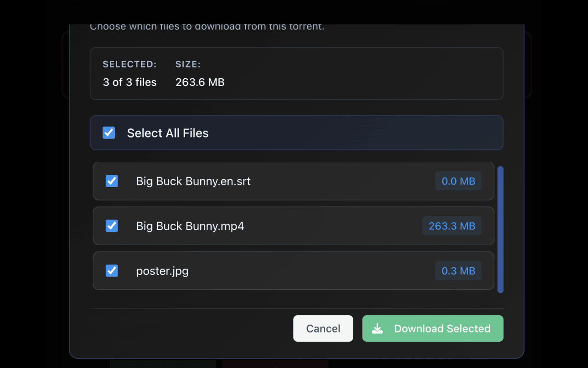
Task: Uncheck the Big Buck Bunny.en.srt file
Action: pos(112,181)
